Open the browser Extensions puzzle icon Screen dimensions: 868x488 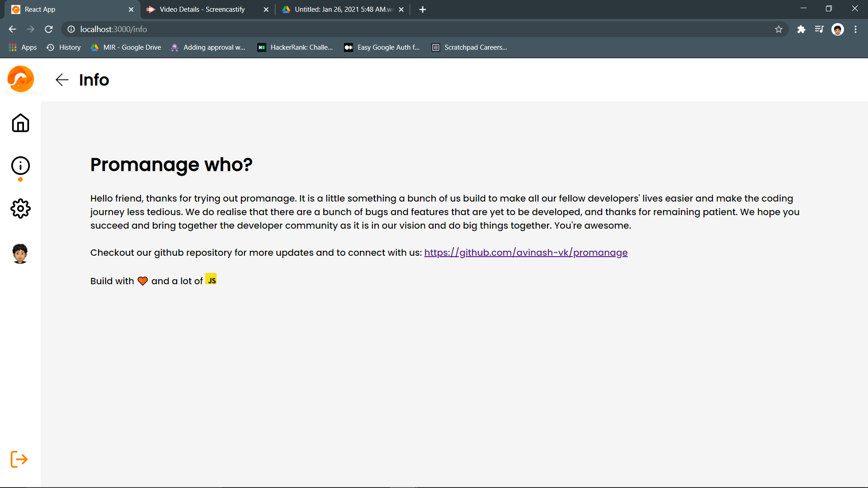pos(801,29)
